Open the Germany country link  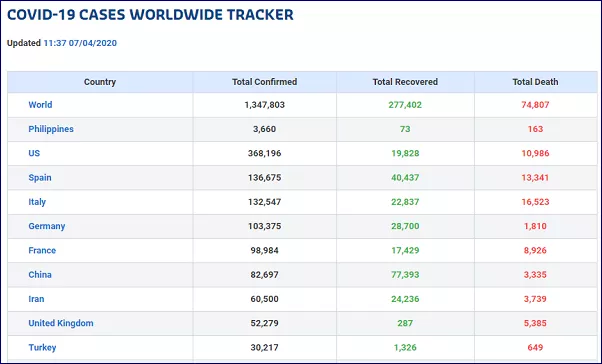[x=47, y=226]
